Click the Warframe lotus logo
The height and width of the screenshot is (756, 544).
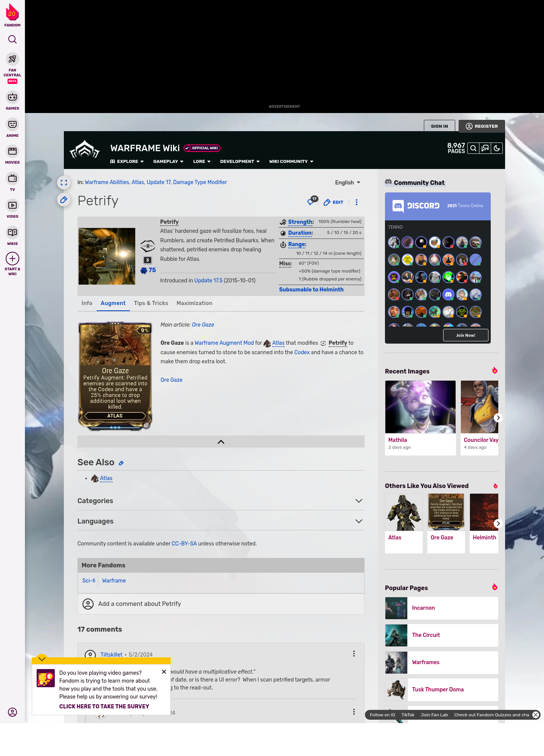click(x=85, y=150)
